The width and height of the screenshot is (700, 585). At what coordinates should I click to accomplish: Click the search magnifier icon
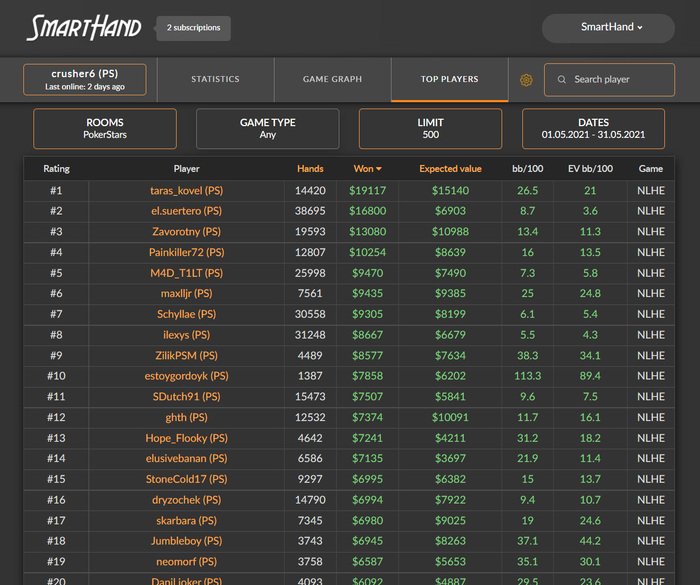pyautogui.click(x=562, y=80)
